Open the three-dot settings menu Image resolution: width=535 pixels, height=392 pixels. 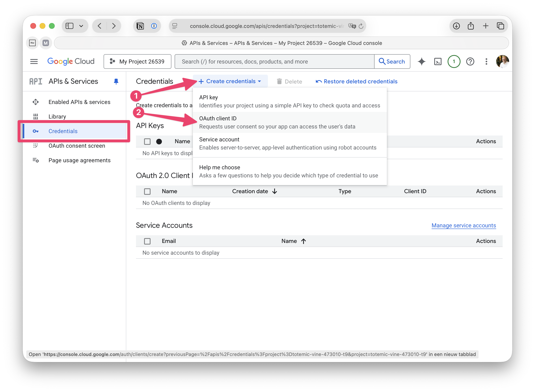pos(486,61)
